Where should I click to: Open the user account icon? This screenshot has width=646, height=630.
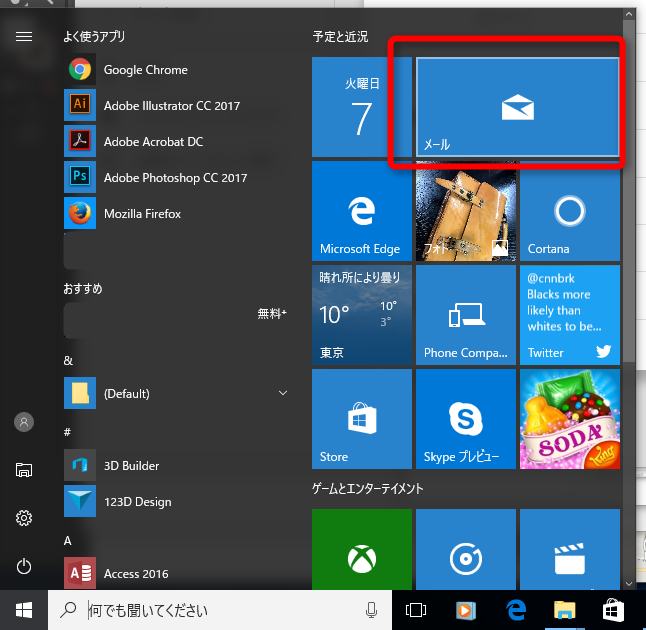pyautogui.click(x=24, y=422)
